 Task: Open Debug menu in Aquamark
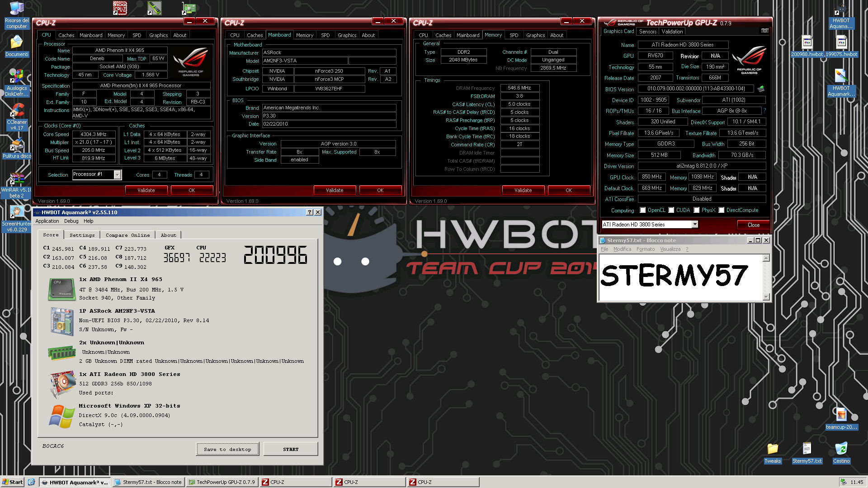point(71,221)
